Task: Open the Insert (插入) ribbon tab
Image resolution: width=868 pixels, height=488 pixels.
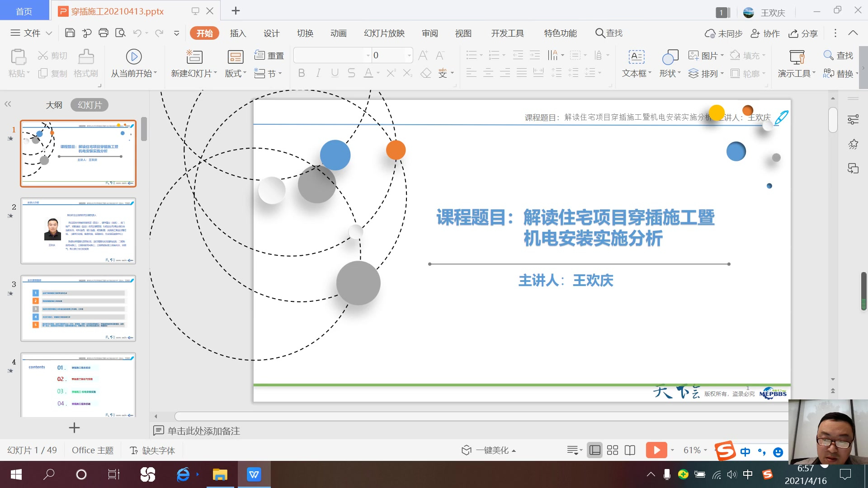Action: pyautogui.click(x=238, y=33)
